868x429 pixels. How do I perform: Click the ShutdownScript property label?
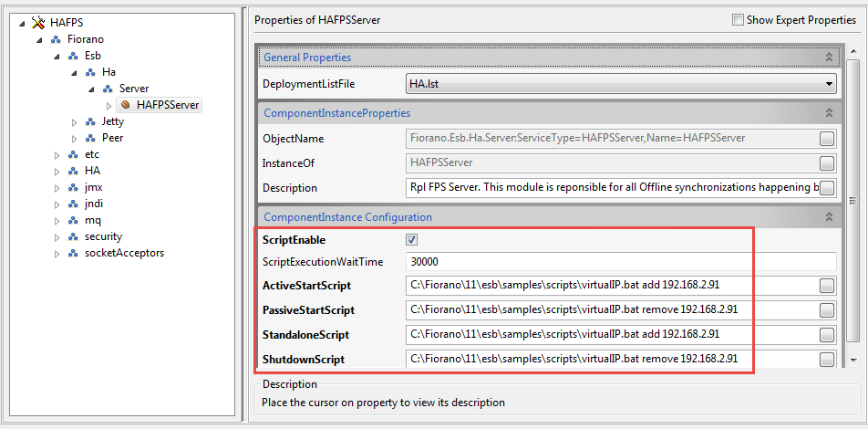pyautogui.click(x=304, y=360)
